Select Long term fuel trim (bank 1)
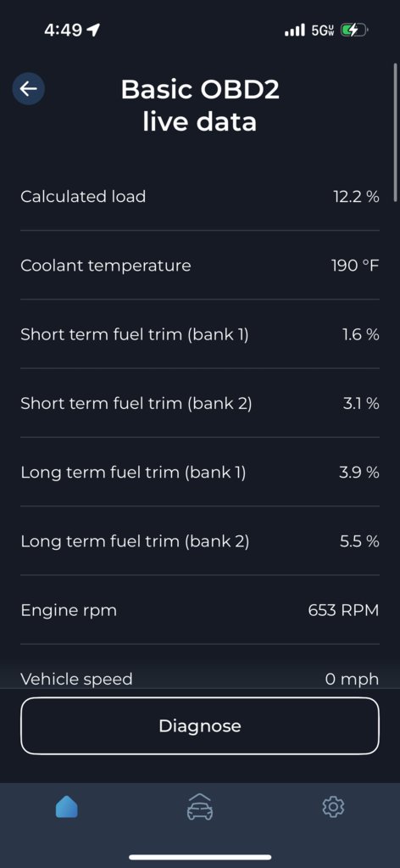Screen dimensions: 400x868 click(200, 473)
